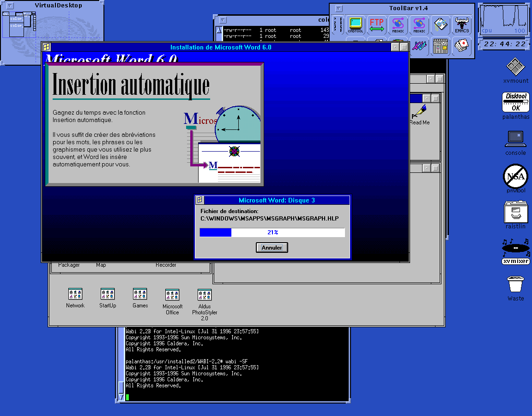The height and width of the screenshot is (416, 532).
Task: Open the Microsoft Office program group
Action: click(172, 301)
